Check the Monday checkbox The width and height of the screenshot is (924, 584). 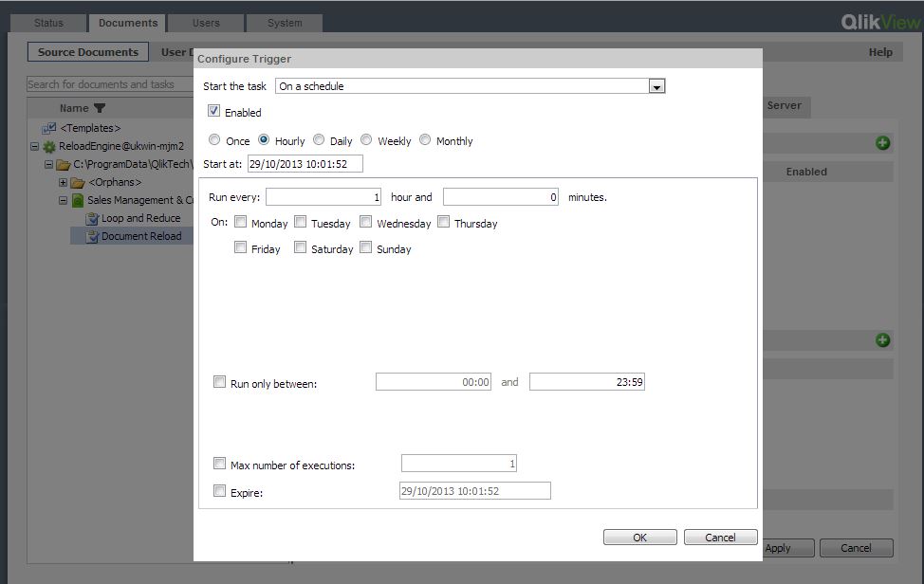pos(240,221)
